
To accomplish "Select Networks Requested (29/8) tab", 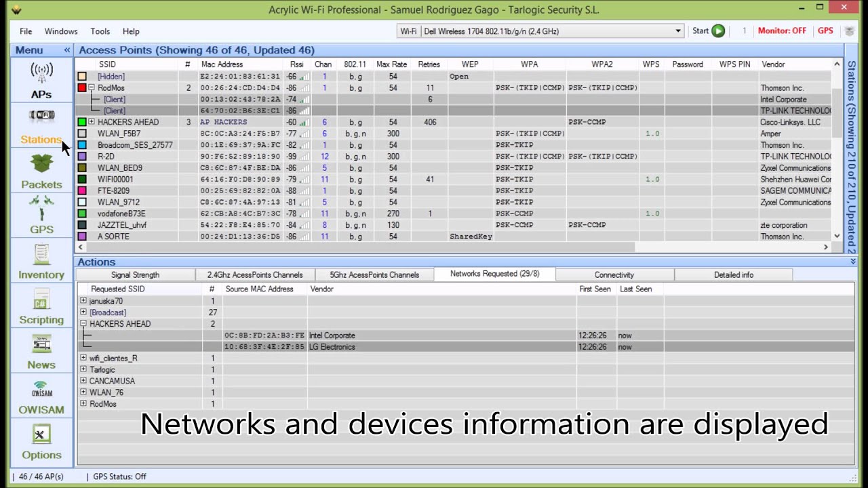I will [x=494, y=274].
